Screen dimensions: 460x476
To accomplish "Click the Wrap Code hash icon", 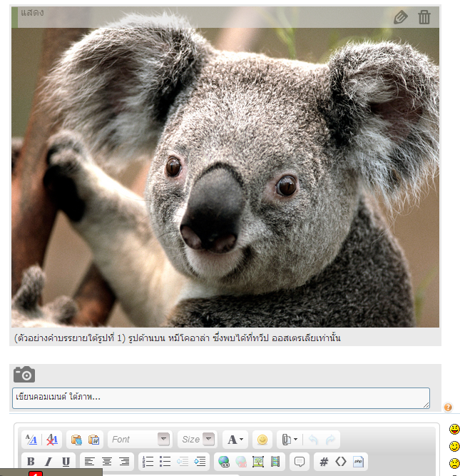I will [324, 462].
